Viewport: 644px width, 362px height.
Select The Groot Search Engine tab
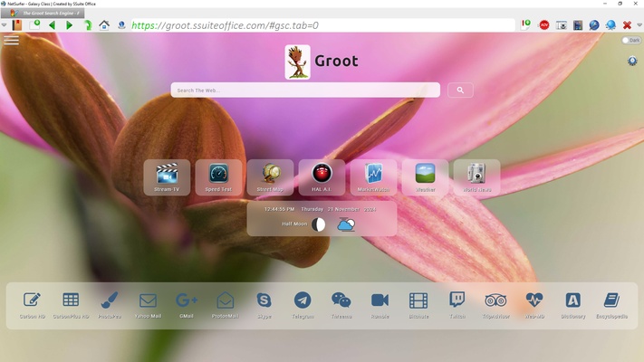(x=43, y=14)
